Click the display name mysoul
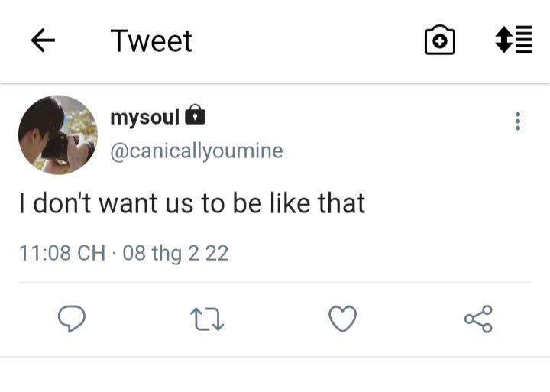The image size is (550, 392). tap(144, 117)
